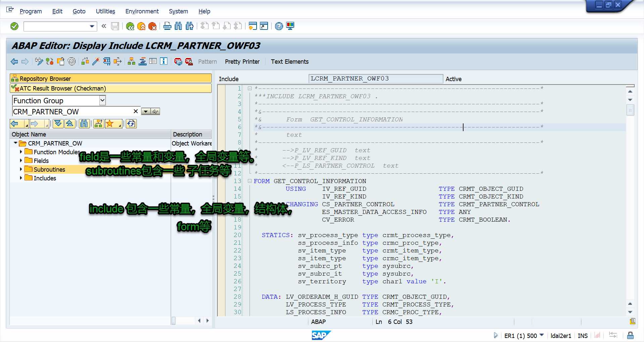The image size is (644, 342).
Task: Collapse the CRM_PARTNER_OW root tree node
Action: pyautogui.click(x=15, y=143)
